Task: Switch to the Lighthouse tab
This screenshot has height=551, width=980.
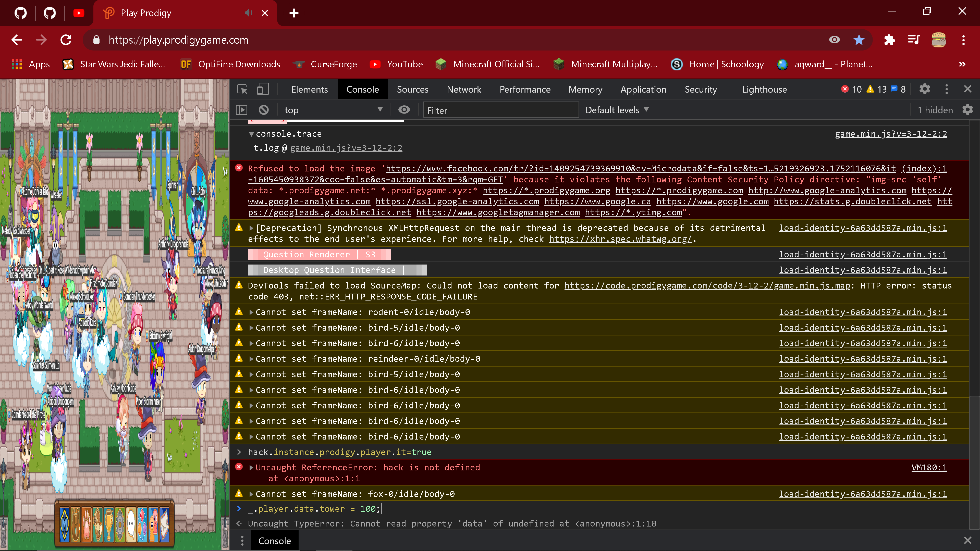Action: pyautogui.click(x=764, y=89)
